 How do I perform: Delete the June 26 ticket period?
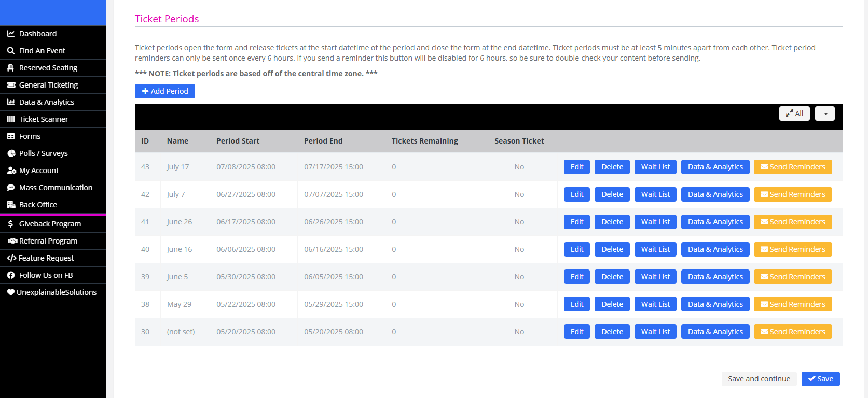[612, 222]
